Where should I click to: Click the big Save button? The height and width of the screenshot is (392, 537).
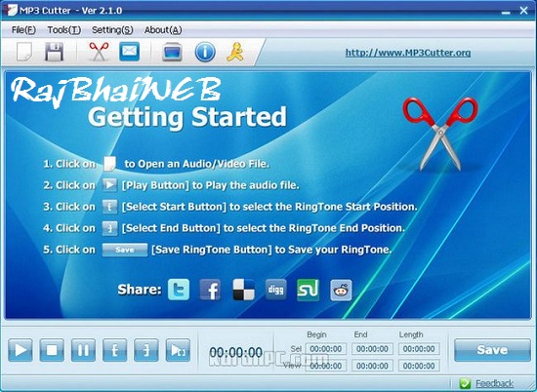(492, 350)
